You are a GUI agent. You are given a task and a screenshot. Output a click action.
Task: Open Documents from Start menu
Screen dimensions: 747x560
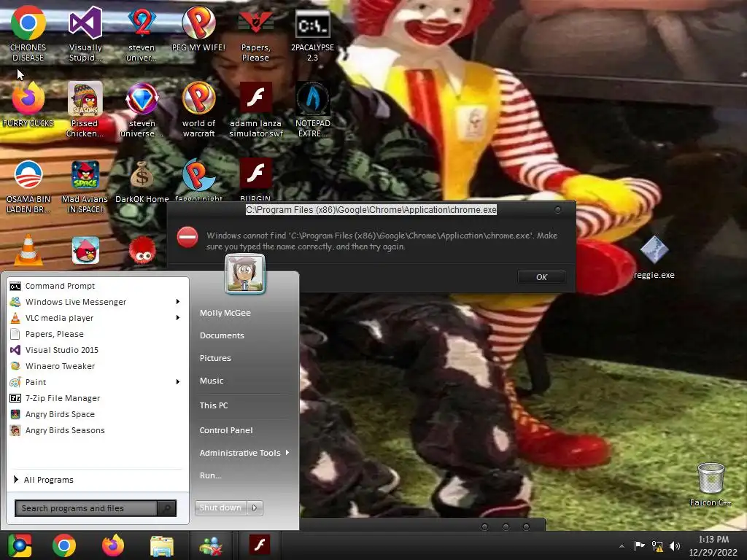click(x=222, y=335)
